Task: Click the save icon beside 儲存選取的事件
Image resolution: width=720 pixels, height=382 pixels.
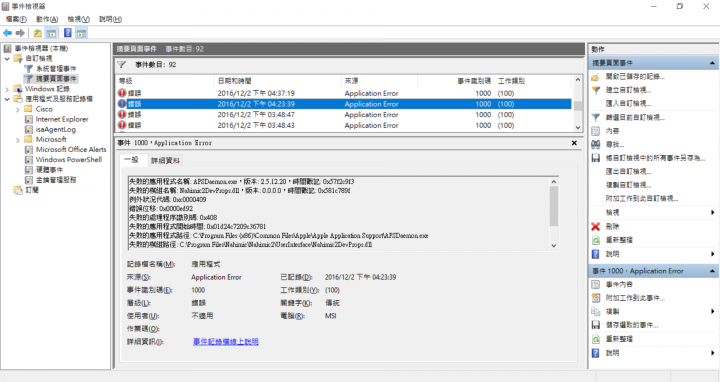Action: tap(596, 325)
